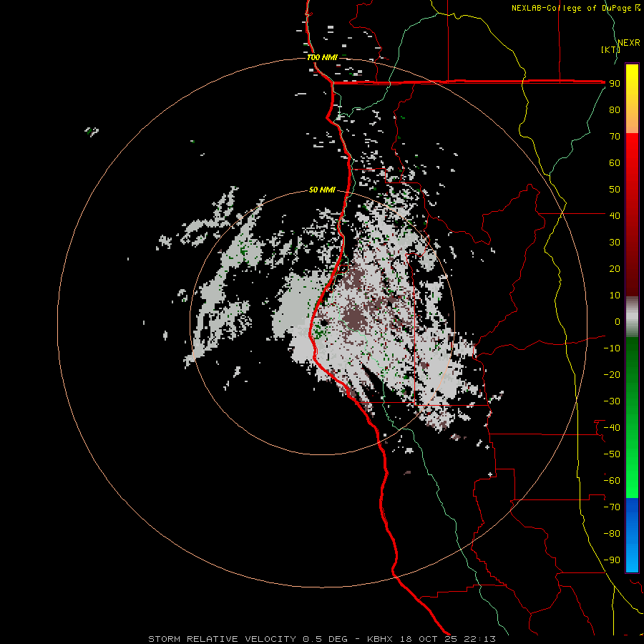Click the 20 value on the color scale
The image size is (644, 644).
(x=615, y=268)
